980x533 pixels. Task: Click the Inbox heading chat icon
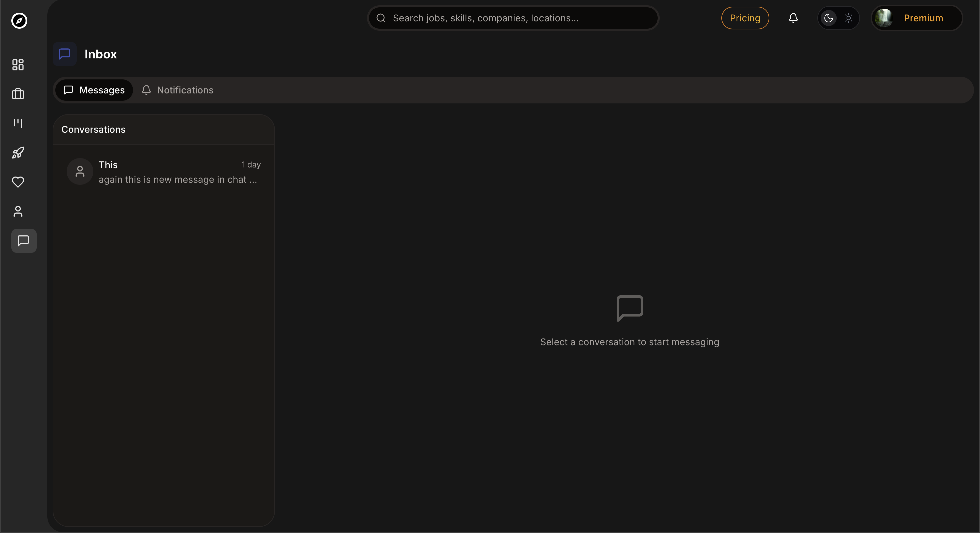65,54
